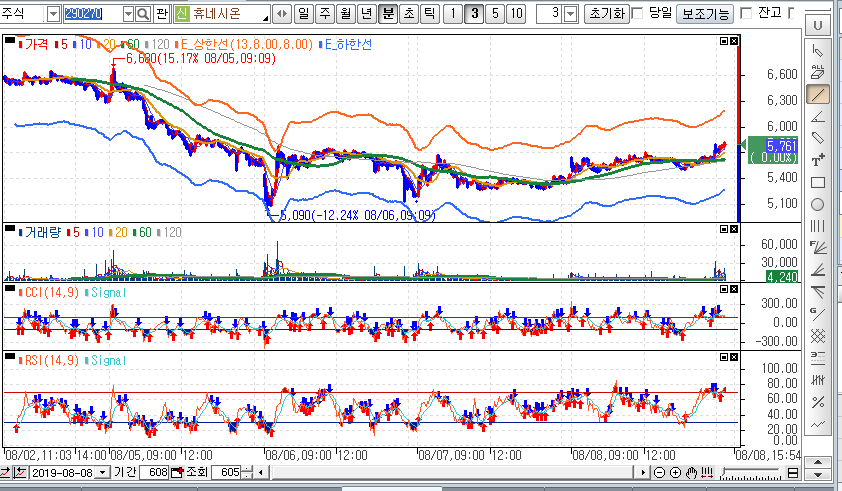Close the RSI indicator pane
The width and height of the screenshot is (842, 491).
coord(734,357)
